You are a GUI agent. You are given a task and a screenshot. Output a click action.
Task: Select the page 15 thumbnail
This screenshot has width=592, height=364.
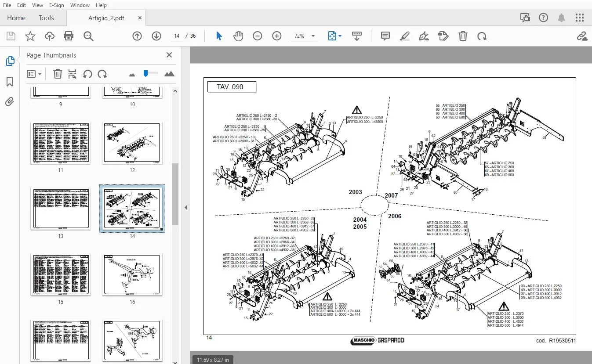coord(61,274)
